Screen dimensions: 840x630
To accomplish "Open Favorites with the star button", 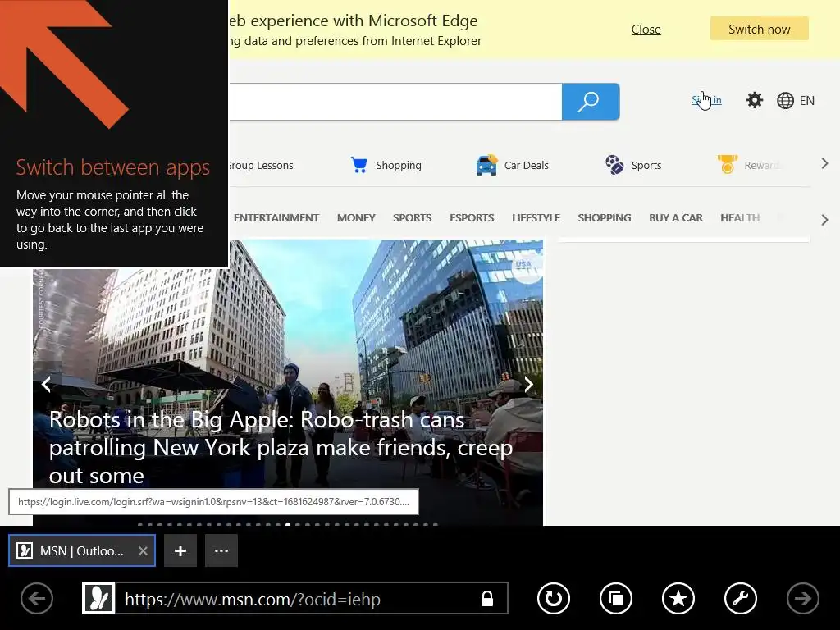I will tap(678, 598).
